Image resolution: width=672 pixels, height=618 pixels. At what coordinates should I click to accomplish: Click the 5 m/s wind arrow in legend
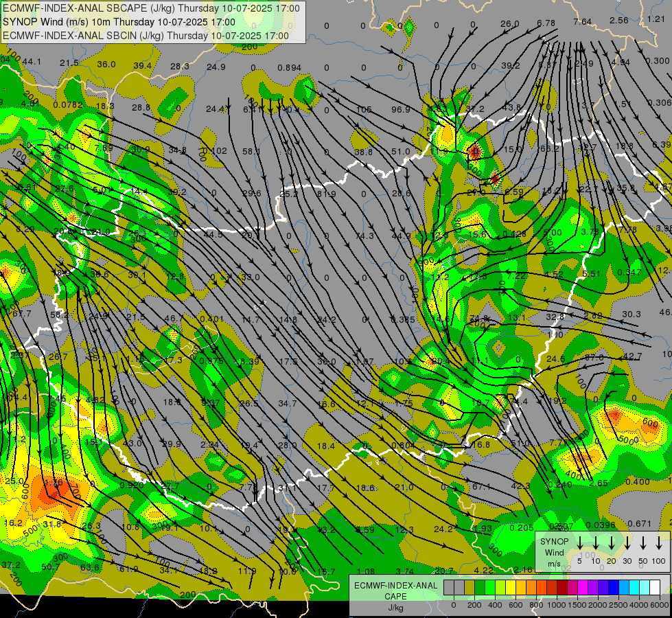pos(579,543)
